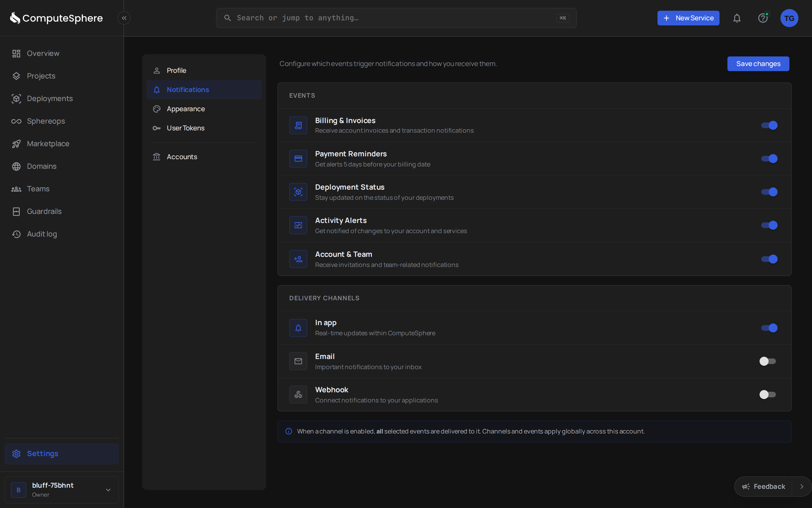This screenshot has width=812, height=508.
Task: Enable Webhook delivery toggle
Action: [768, 395]
